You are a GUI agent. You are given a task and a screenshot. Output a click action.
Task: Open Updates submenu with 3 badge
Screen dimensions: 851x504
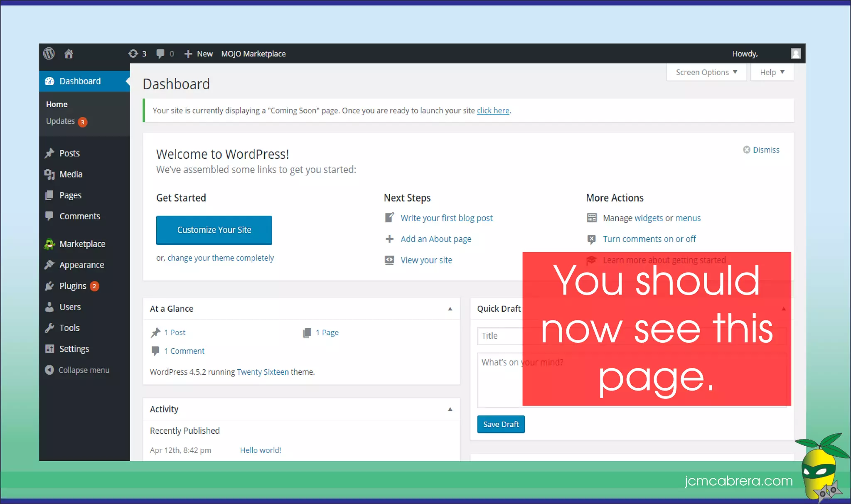[66, 121]
